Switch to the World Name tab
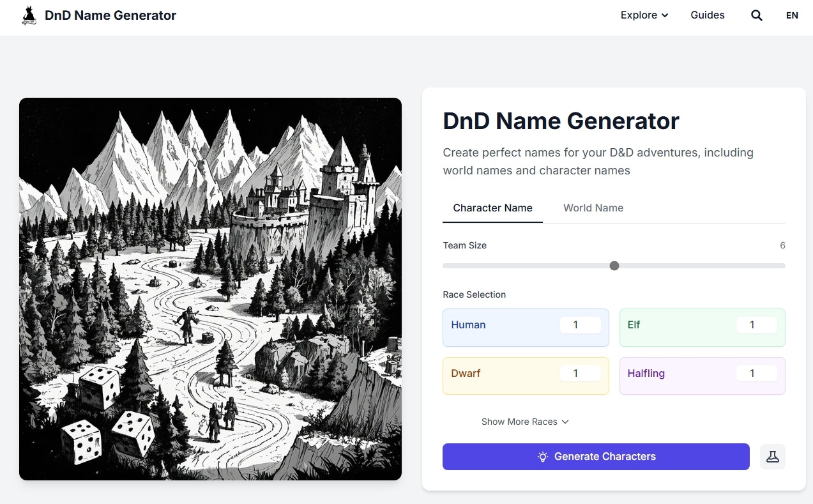The height and width of the screenshot is (504, 813). [x=593, y=208]
